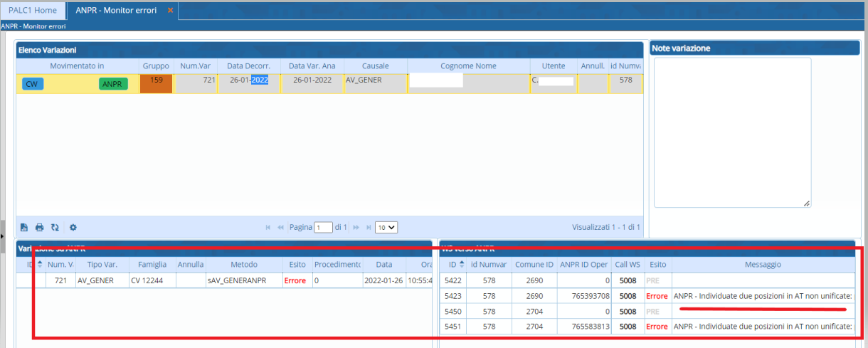Click the blue CW button
Image resolution: width=868 pixels, height=348 pixels.
click(x=32, y=84)
